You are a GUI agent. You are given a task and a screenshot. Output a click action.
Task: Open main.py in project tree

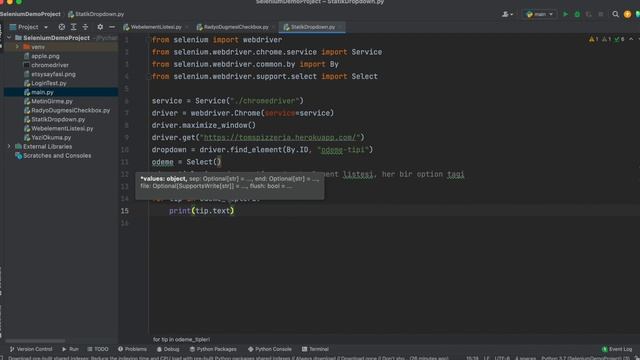pyautogui.click(x=42, y=92)
